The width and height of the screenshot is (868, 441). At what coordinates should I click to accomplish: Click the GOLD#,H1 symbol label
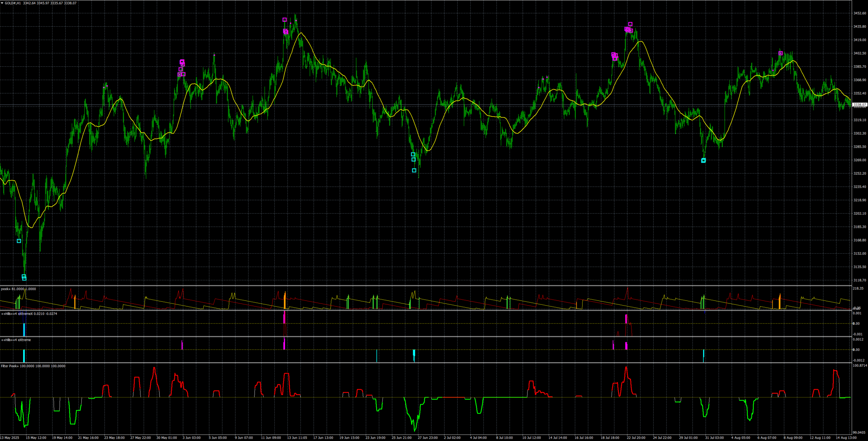pos(13,3)
